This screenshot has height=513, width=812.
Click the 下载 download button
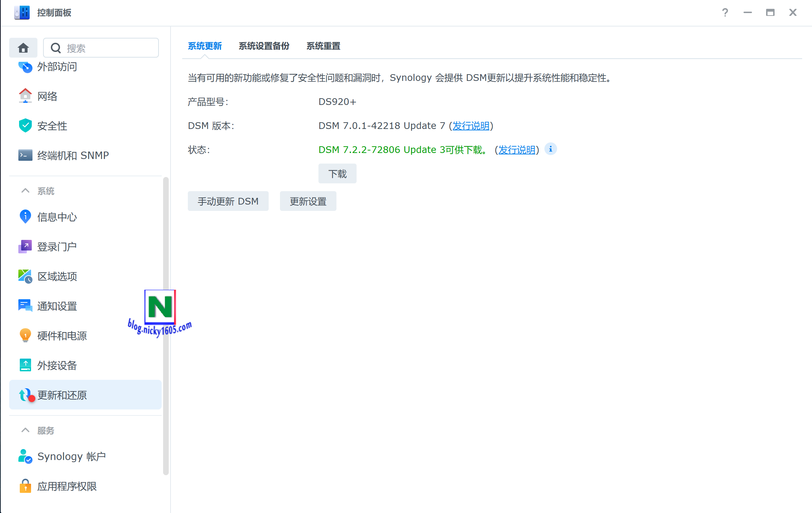[337, 173]
